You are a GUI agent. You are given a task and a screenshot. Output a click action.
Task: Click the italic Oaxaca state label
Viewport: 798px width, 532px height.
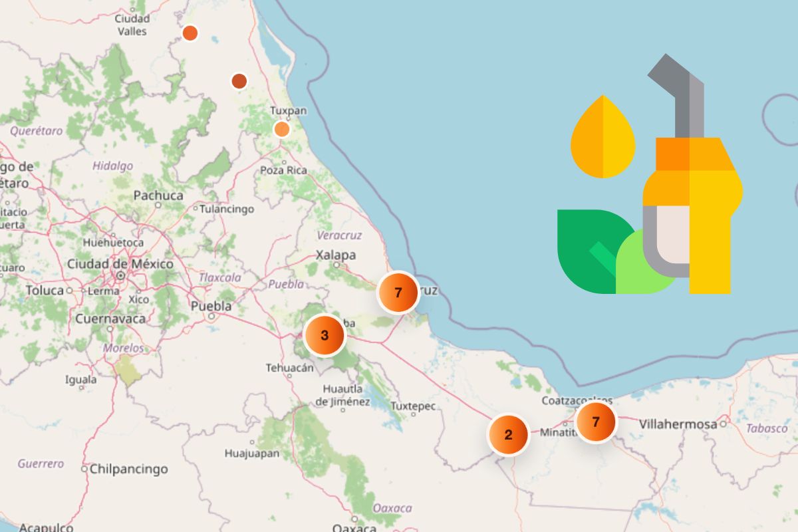[x=392, y=509]
